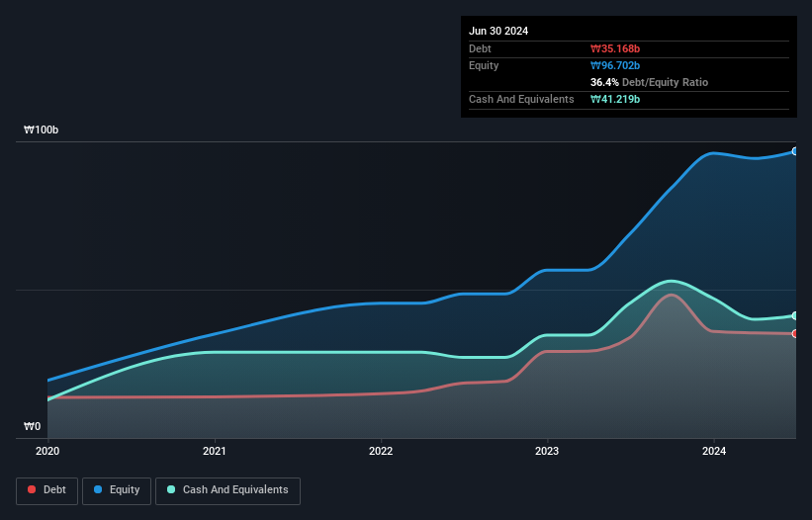Screen dimensions: 812x520
Task: Click the Debt label in tooltip
Action: tap(480, 48)
